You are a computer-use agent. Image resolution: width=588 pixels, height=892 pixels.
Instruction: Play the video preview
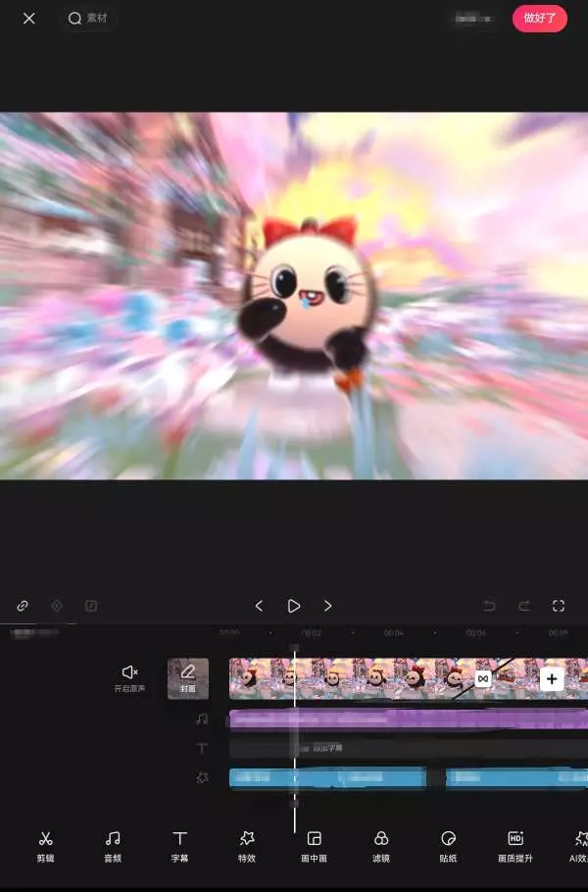(293, 606)
